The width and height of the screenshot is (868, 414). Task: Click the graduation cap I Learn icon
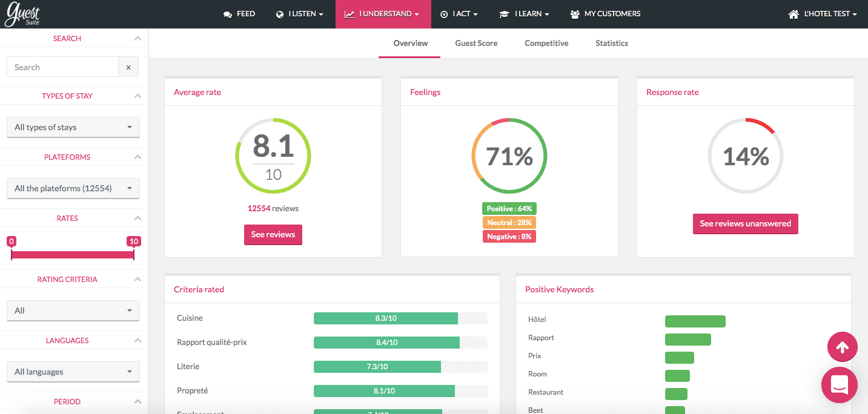504,14
